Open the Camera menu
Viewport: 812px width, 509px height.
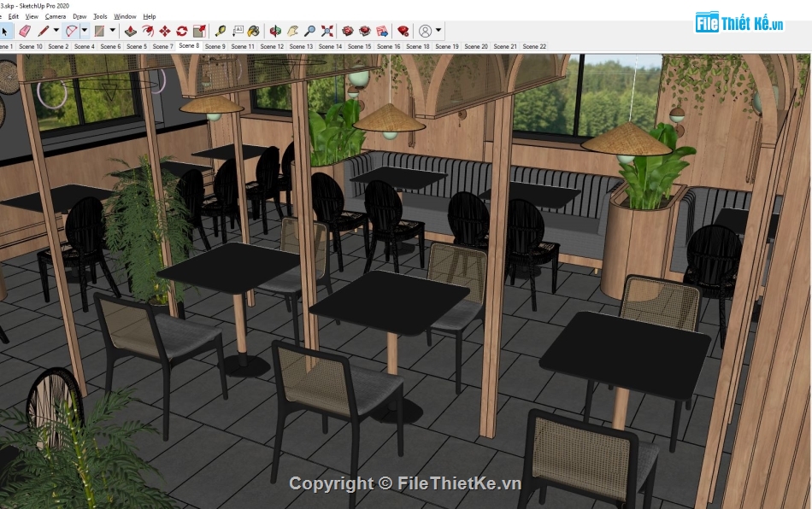coord(56,16)
